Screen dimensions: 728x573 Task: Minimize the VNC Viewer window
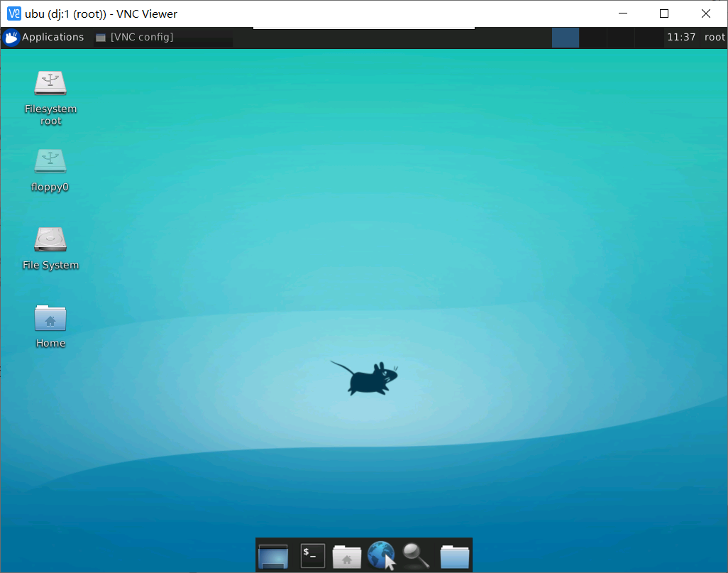(623, 13)
